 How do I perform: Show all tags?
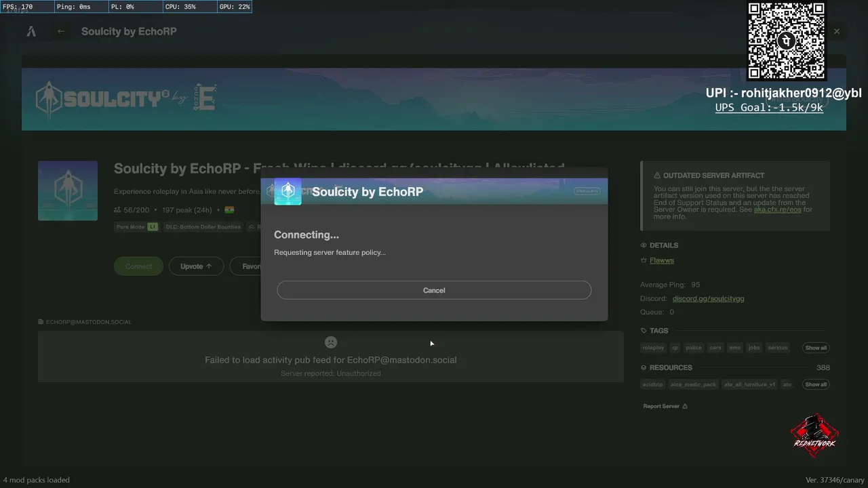click(816, 348)
